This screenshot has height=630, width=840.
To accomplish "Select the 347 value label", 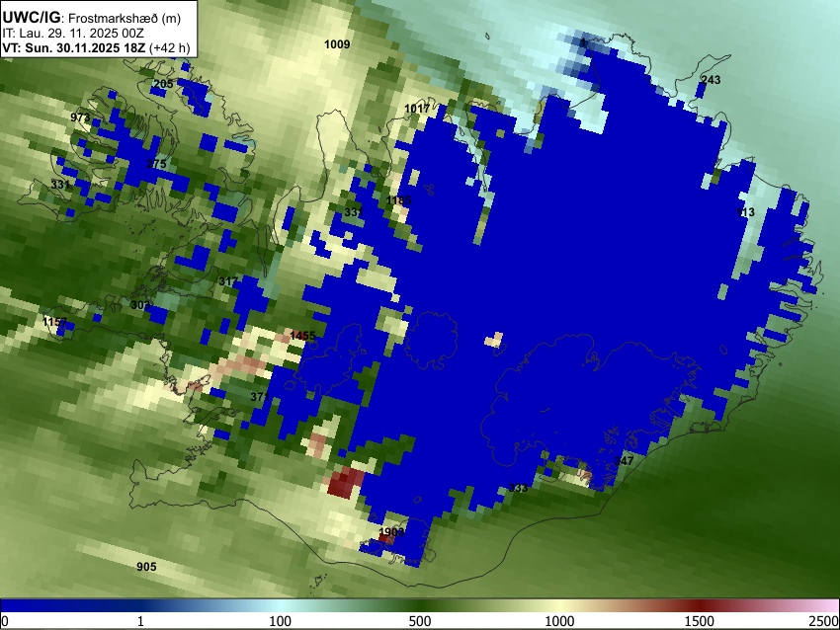I will (x=624, y=460).
